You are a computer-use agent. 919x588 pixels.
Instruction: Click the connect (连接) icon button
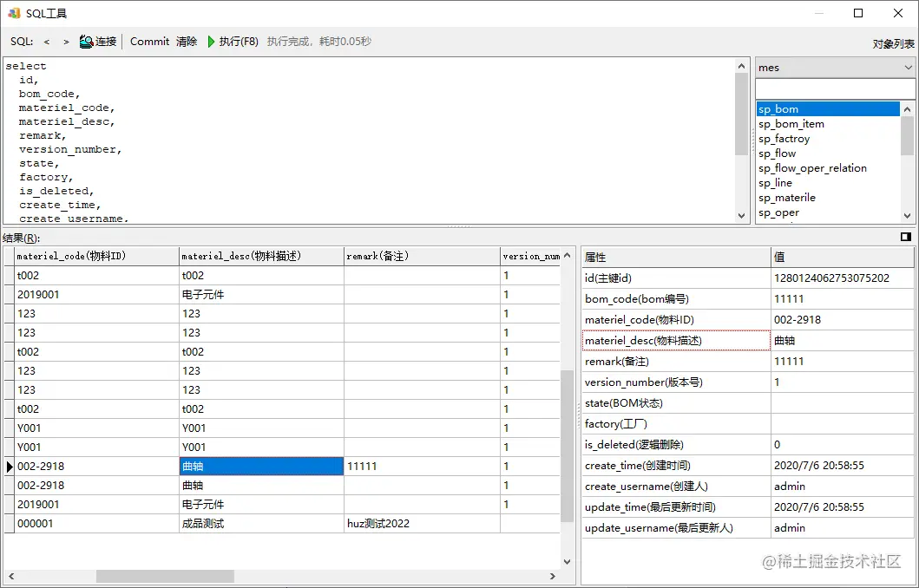[98, 42]
